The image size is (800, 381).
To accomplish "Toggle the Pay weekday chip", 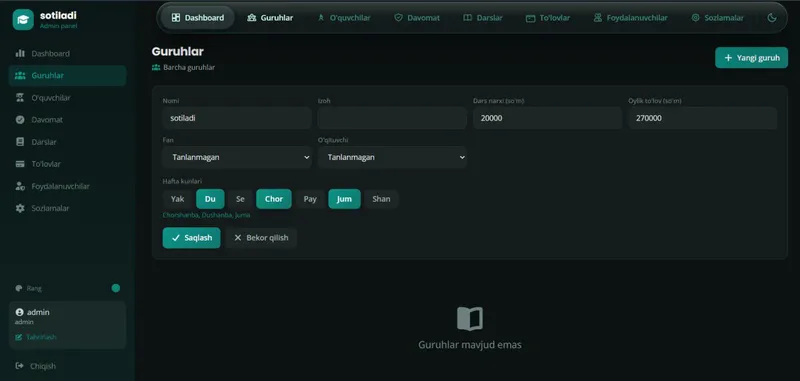I will pos(310,199).
